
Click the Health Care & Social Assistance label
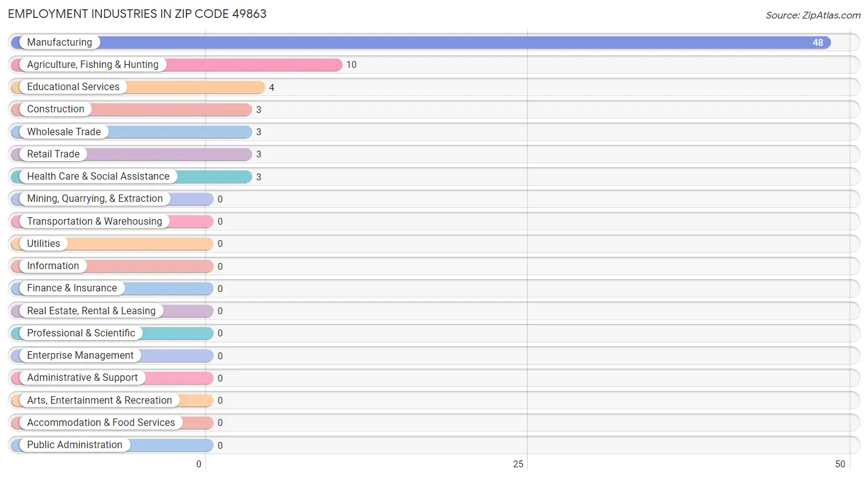point(98,176)
